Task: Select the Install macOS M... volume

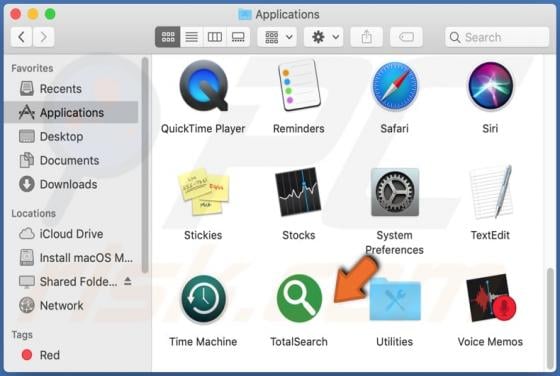Action: click(x=71, y=258)
